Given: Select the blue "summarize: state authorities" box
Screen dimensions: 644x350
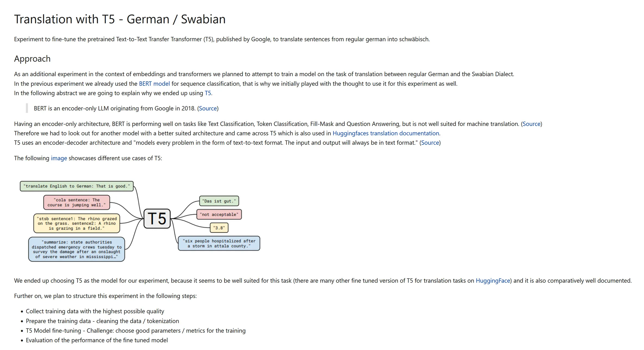Looking at the screenshot, I should coord(77,249).
